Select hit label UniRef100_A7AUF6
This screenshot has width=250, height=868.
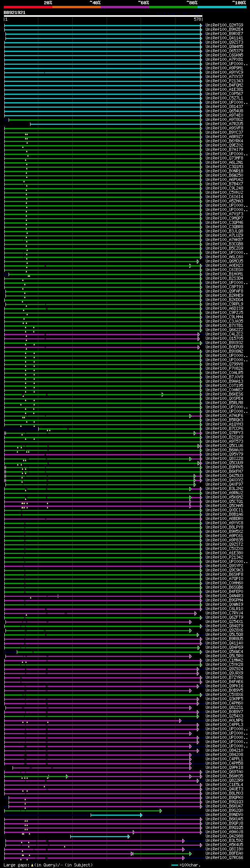click(x=224, y=416)
